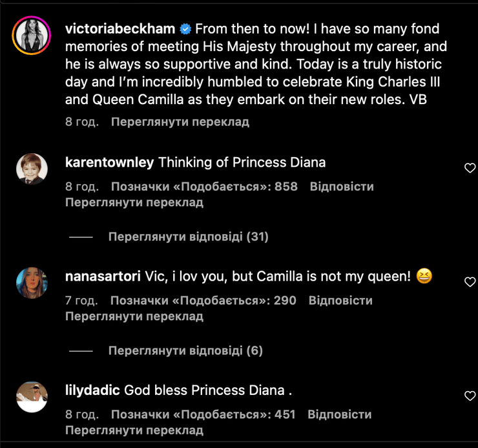This screenshot has width=478, height=448.
Task: Like karentownley's comment with heart icon
Action: tap(470, 168)
